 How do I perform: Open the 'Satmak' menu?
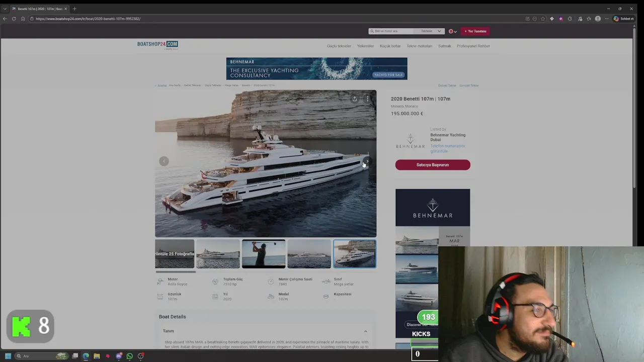click(x=445, y=46)
